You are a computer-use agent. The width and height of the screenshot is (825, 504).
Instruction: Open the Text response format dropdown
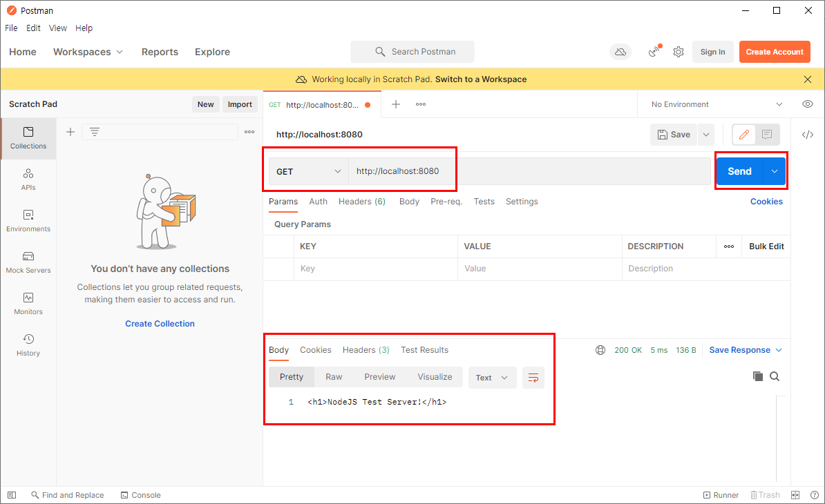tap(492, 378)
